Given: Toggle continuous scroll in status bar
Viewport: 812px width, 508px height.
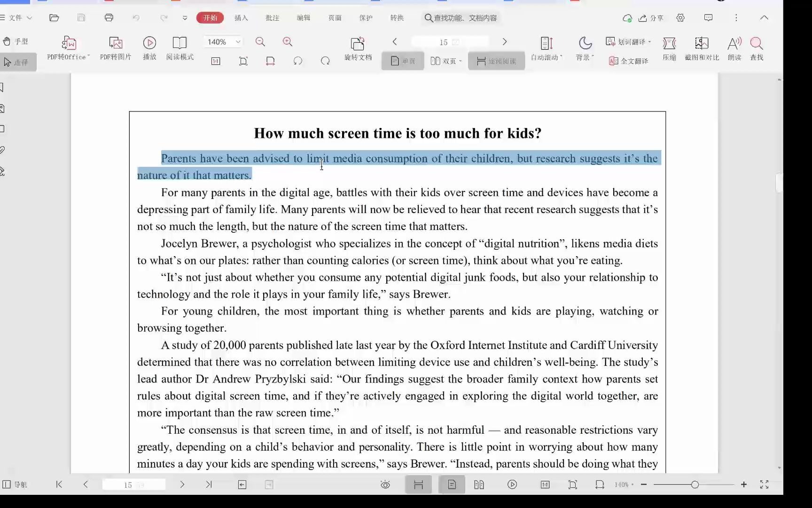Looking at the screenshot, I should (418, 484).
